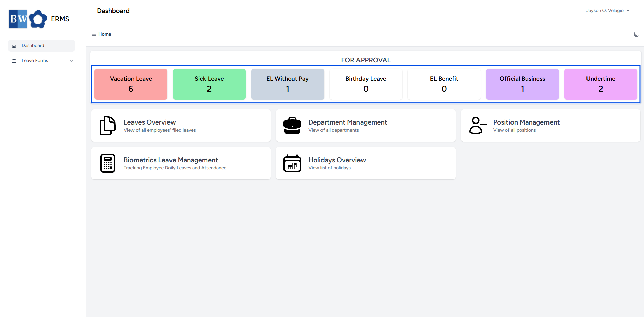This screenshot has height=317, width=644.
Task: Click the Position Management person icon
Action: (478, 126)
